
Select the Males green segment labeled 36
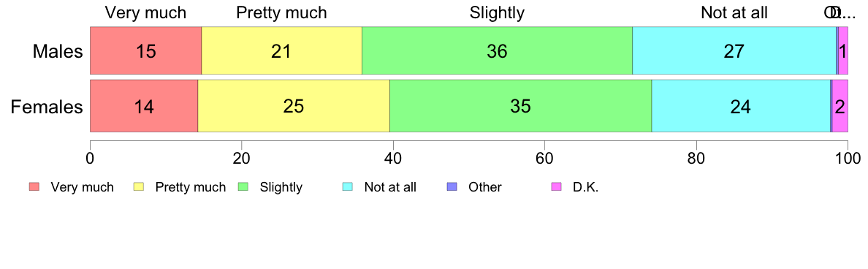tap(497, 50)
